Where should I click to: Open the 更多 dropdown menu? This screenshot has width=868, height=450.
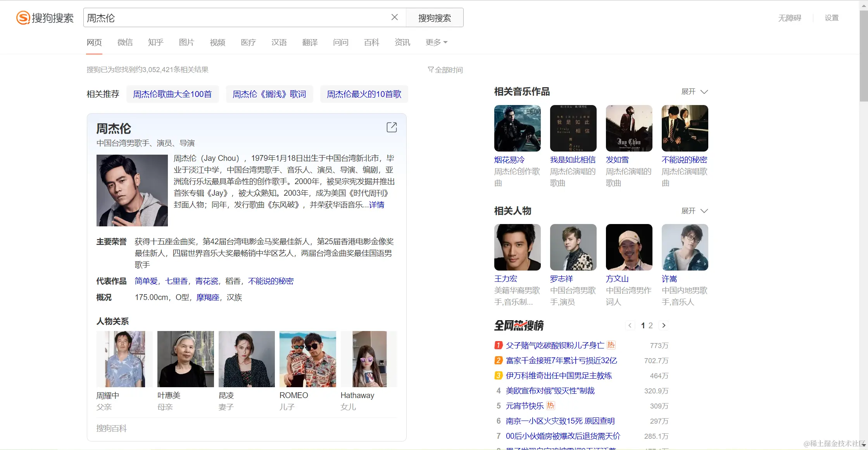click(x=436, y=42)
